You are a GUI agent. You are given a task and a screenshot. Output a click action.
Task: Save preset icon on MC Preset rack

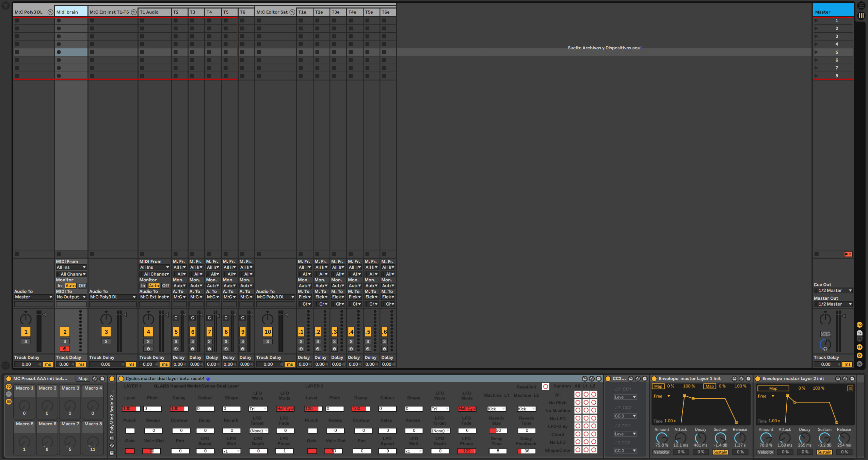102,379
